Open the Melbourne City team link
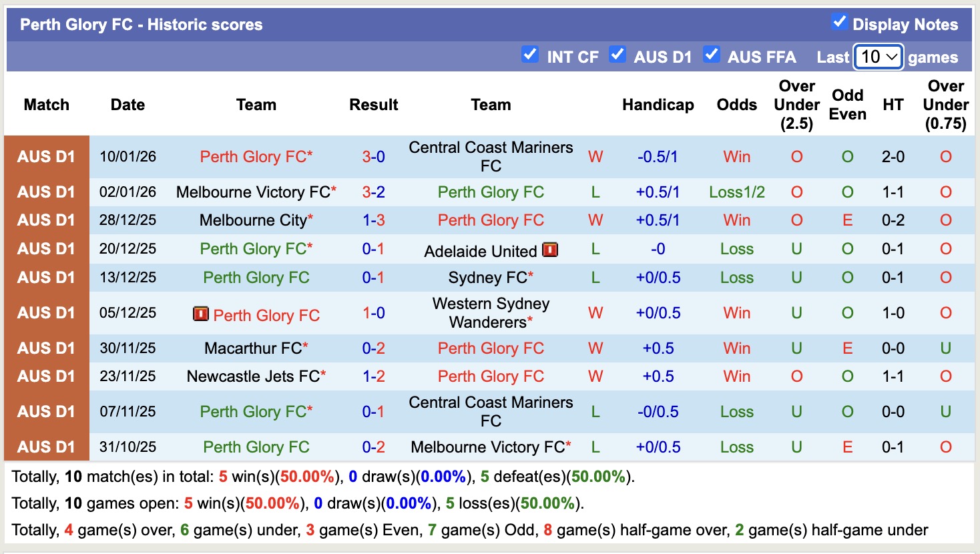The width and height of the screenshot is (980, 554). [254, 220]
